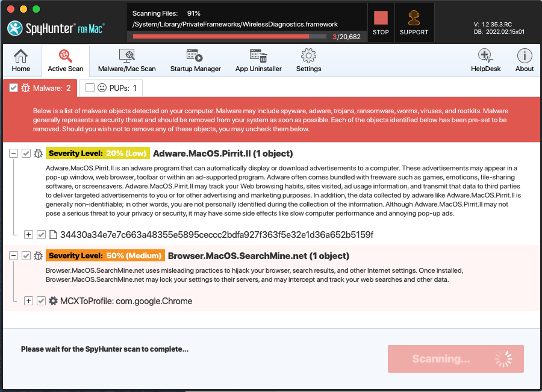Click the 20% (Low) severity badge

click(98, 154)
